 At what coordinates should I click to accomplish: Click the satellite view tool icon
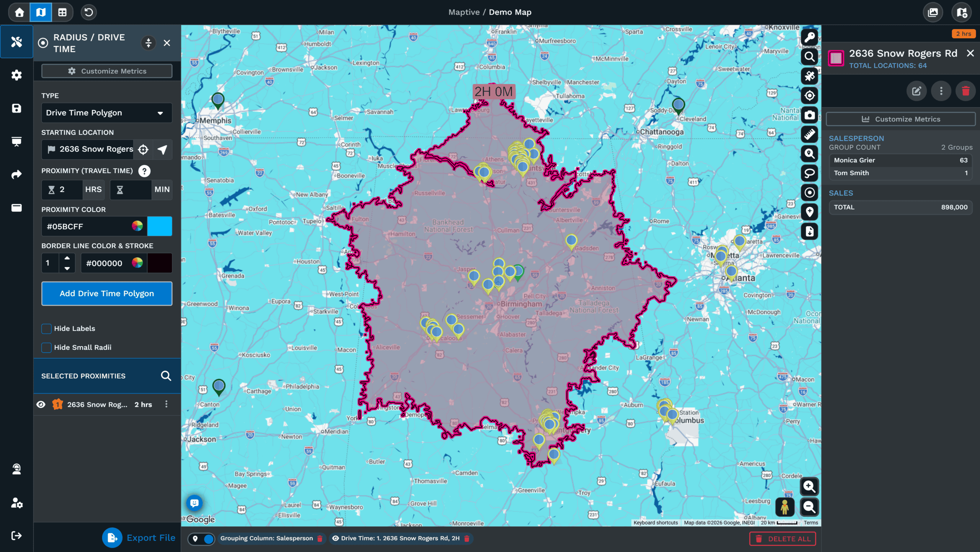(x=809, y=76)
